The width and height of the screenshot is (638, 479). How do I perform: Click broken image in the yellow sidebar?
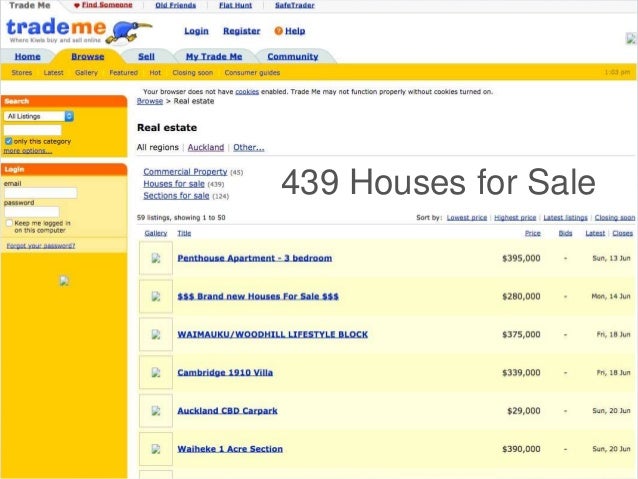tap(64, 280)
